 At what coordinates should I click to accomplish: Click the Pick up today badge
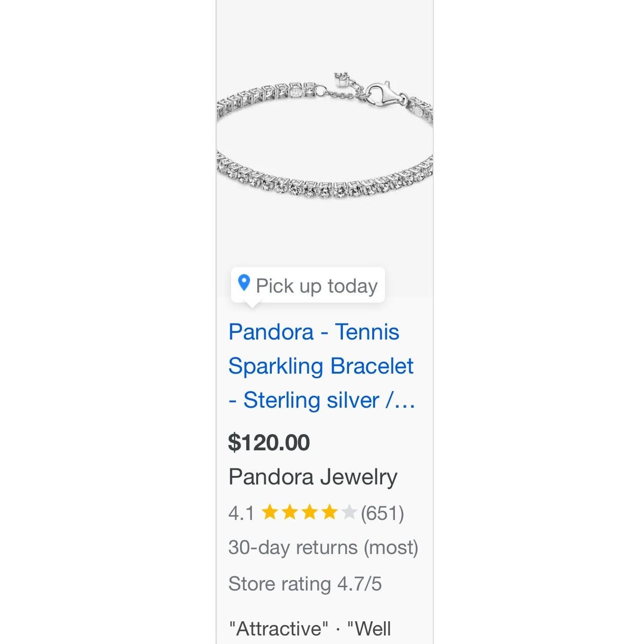coord(308,285)
